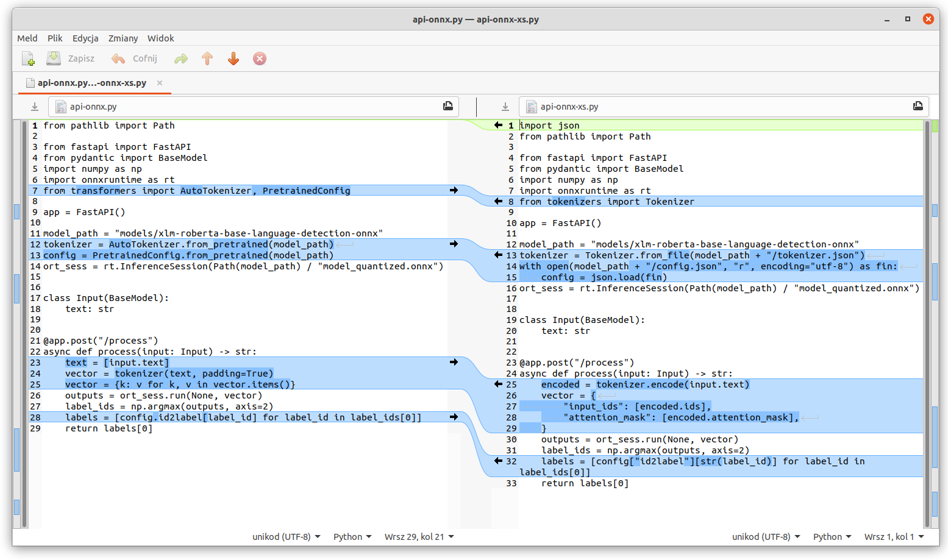This screenshot has height=560, width=948.
Task: Click left pane save-file download icon
Action: [35, 107]
